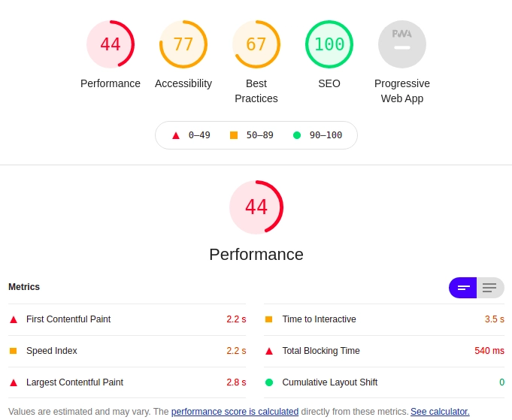512x420 pixels.
Task: Expand the Largest Contentful Paint metric row
Action: (74, 382)
